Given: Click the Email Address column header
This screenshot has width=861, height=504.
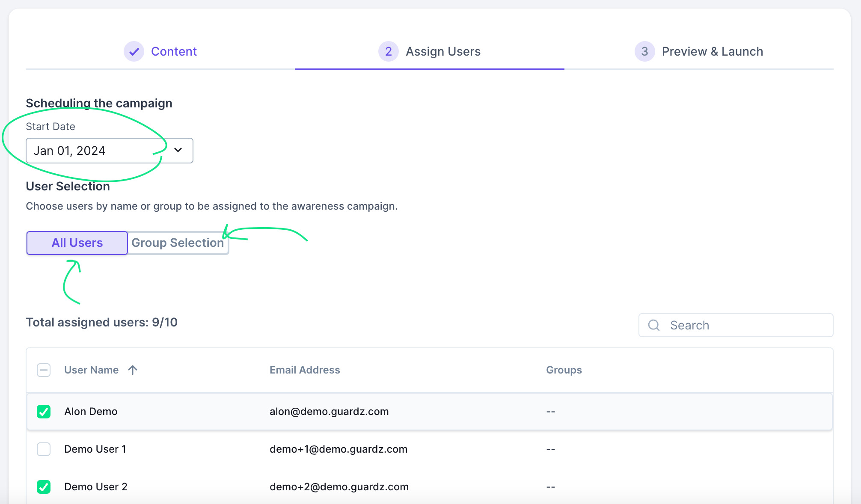Looking at the screenshot, I should [x=305, y=370].
